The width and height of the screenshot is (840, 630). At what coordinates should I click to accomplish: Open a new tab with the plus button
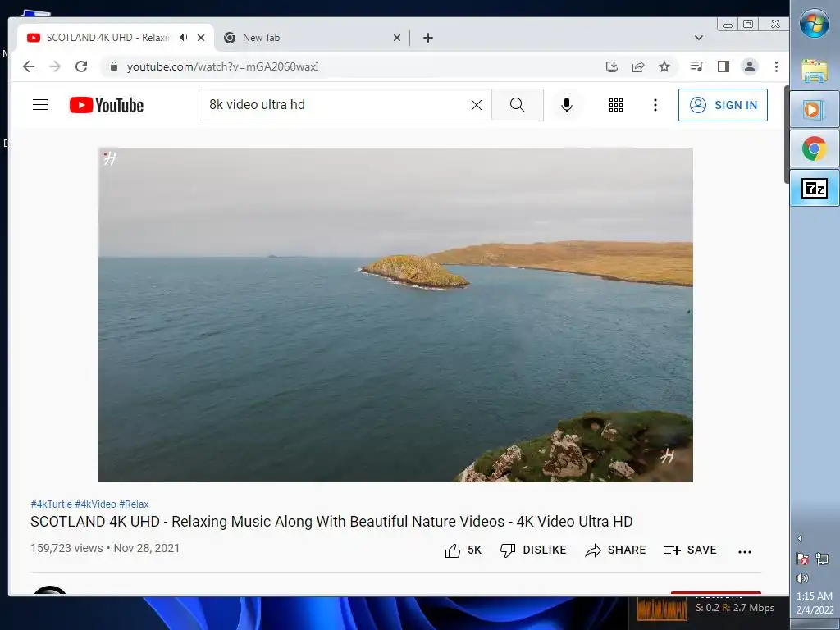coord(428,38)
